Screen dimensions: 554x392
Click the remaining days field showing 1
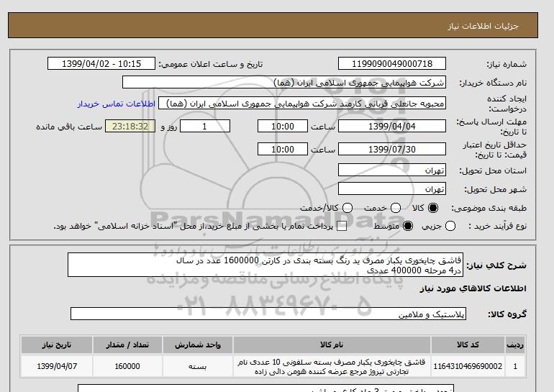coord(205,126)
